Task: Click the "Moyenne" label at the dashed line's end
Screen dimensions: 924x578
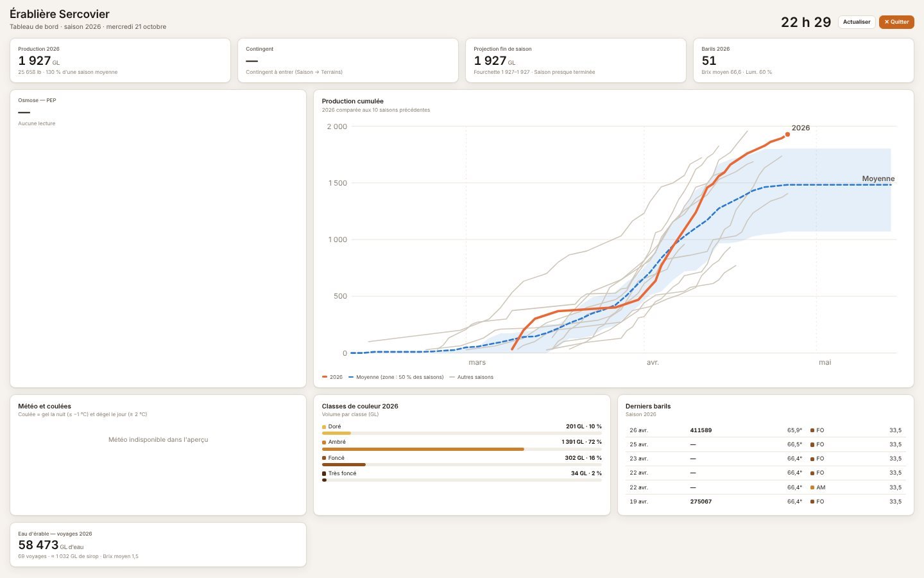Action: (878, 179)
